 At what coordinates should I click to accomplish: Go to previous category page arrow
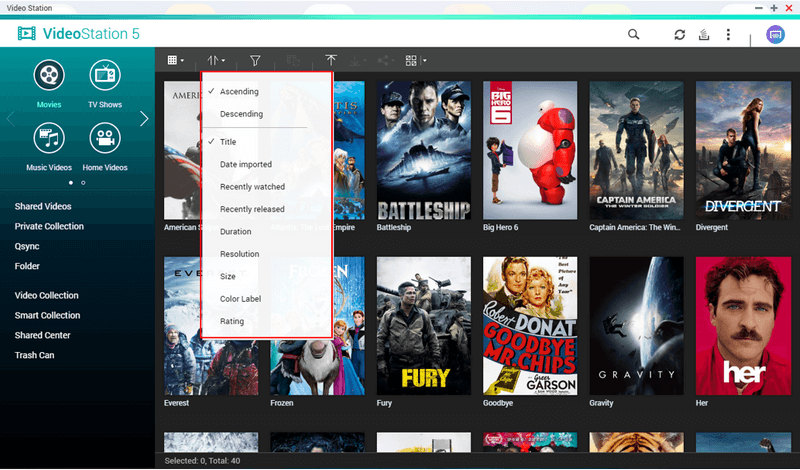pos(10,118)
